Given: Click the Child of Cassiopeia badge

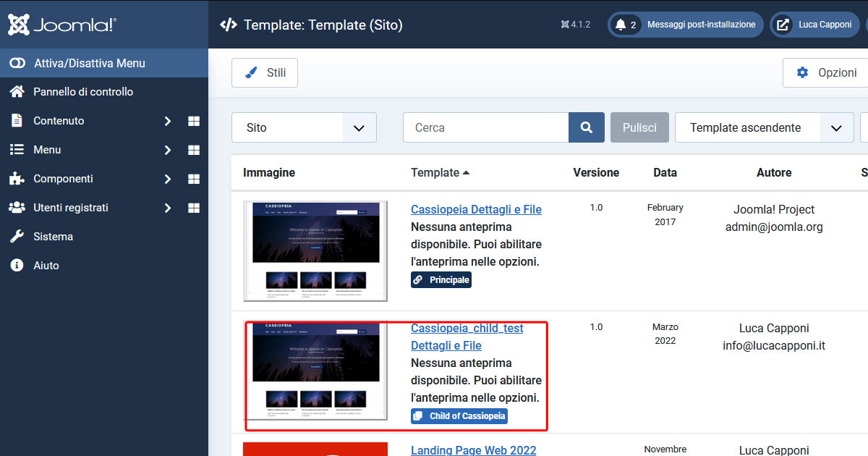Looking at the screenshot, I should pos(459,416).
